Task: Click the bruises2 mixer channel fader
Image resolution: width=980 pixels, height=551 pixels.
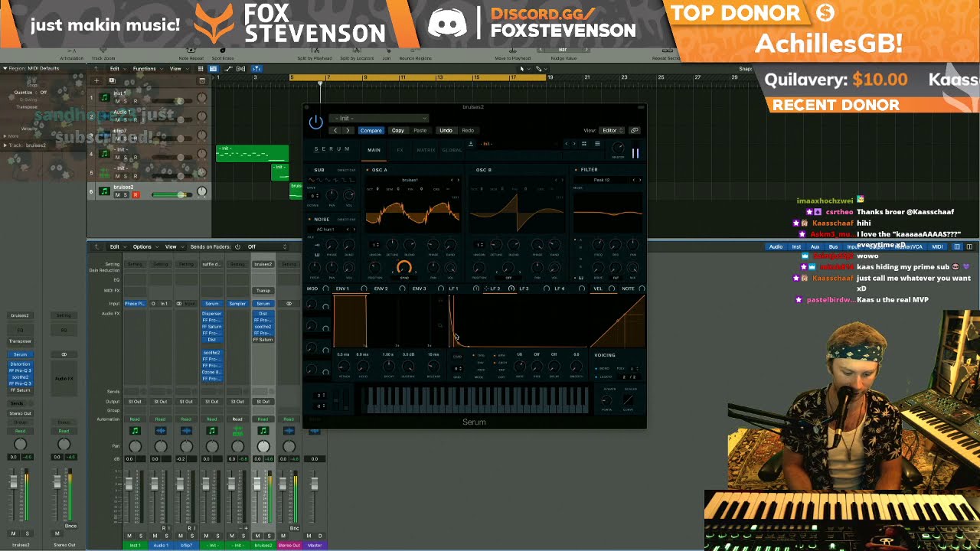Action: click(257, 484)
